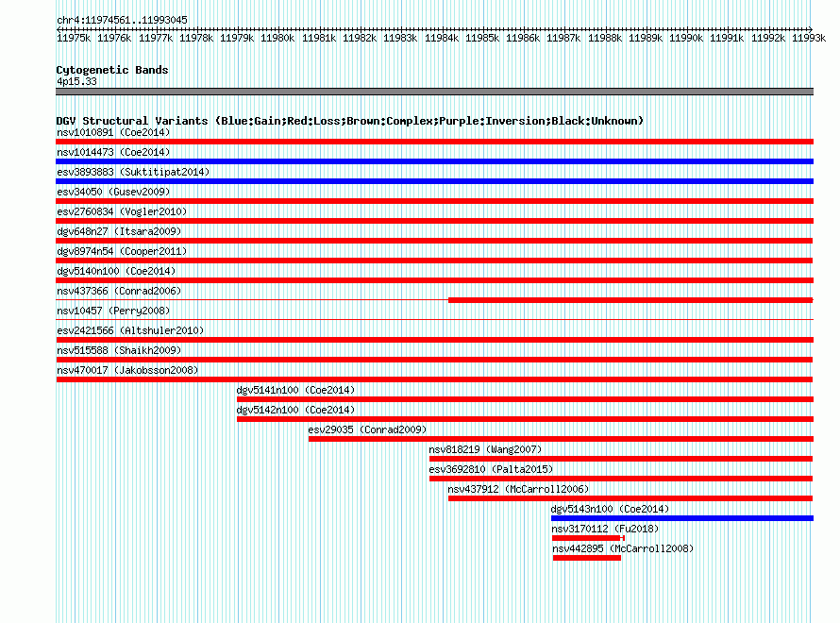This screenshot has height=623, width=840.
Task: Click the 11984k ruler tick label
Action: tap(442, 38)
